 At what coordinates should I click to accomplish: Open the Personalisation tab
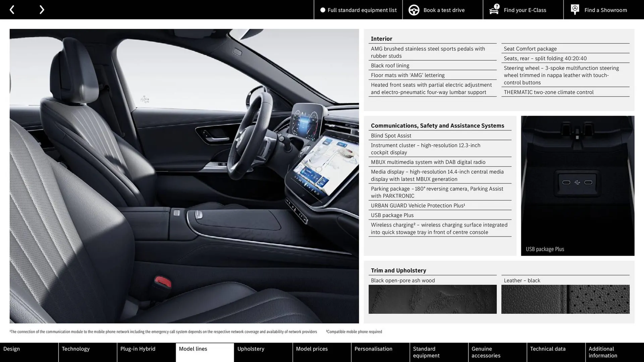click(x=373, y=349)
